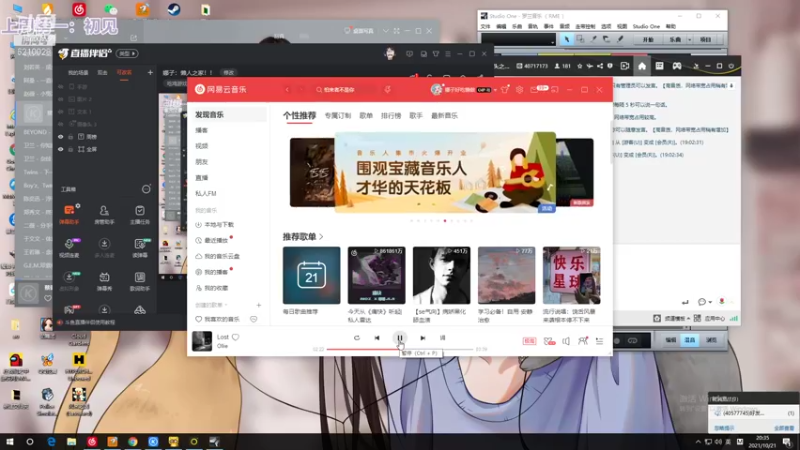
Task: Open the volume speaker icon in player bar
Action: point(566,341)
